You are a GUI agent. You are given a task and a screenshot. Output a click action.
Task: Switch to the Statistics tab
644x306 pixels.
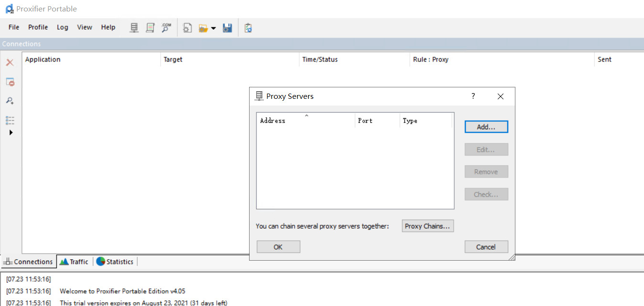tap(115, 262)
